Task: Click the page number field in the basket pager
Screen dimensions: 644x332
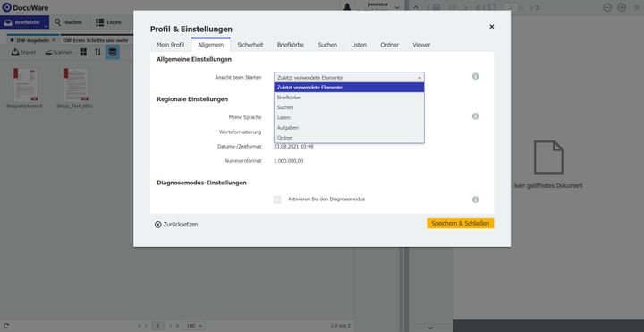Action: tap(158, 326)
